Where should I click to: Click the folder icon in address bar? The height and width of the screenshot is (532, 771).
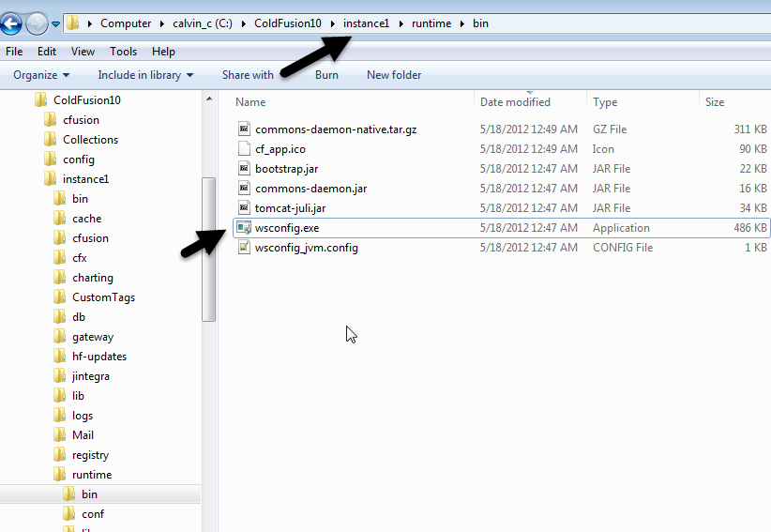tap(73, 23)
